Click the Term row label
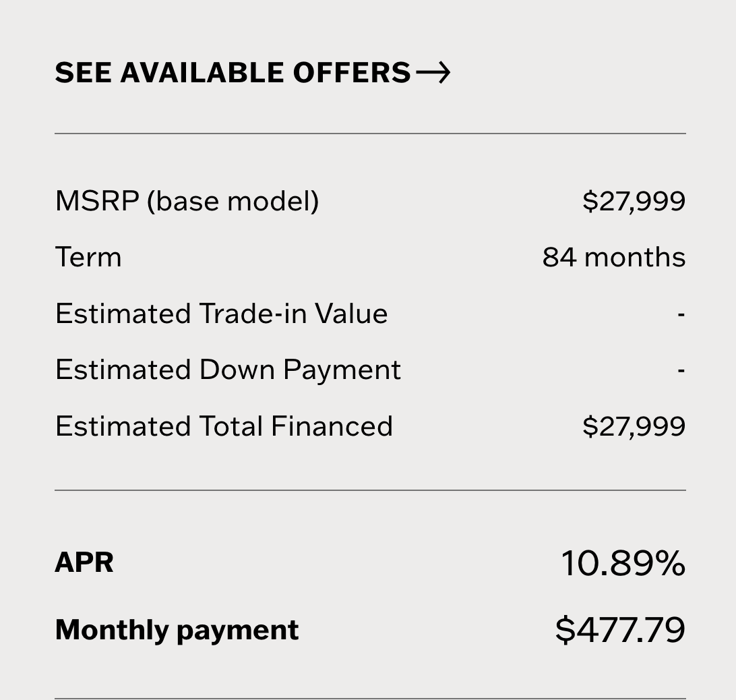The width and height of the screenshot is (736, 700). [x=88, y=257]
